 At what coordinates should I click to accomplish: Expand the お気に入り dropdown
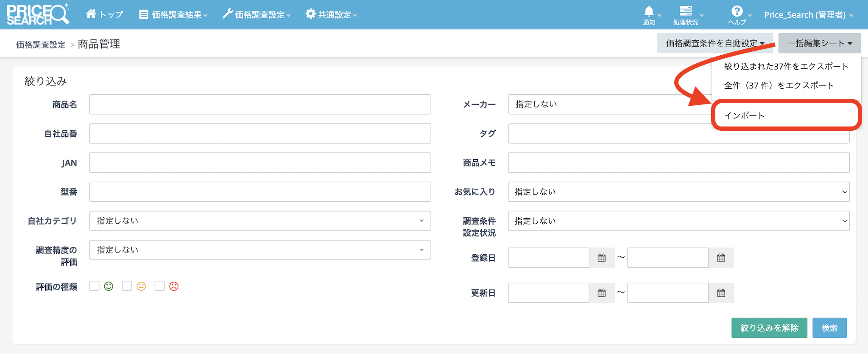(678, 192)
